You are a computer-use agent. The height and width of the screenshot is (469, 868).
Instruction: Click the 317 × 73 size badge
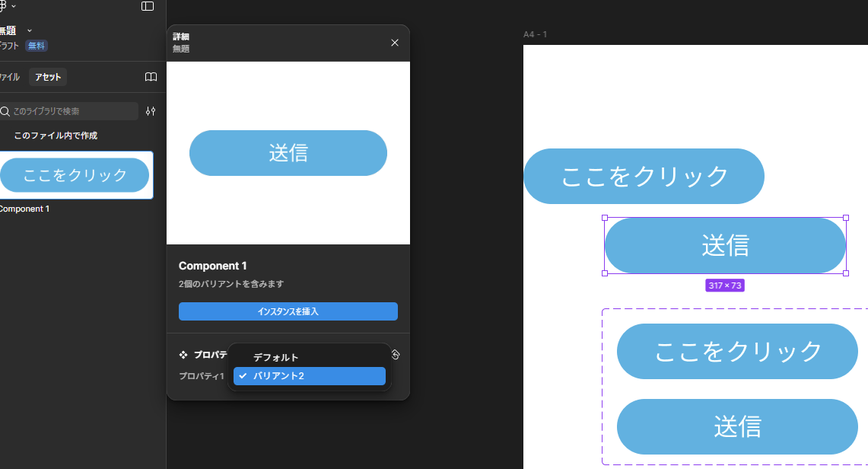pos(724,286)
